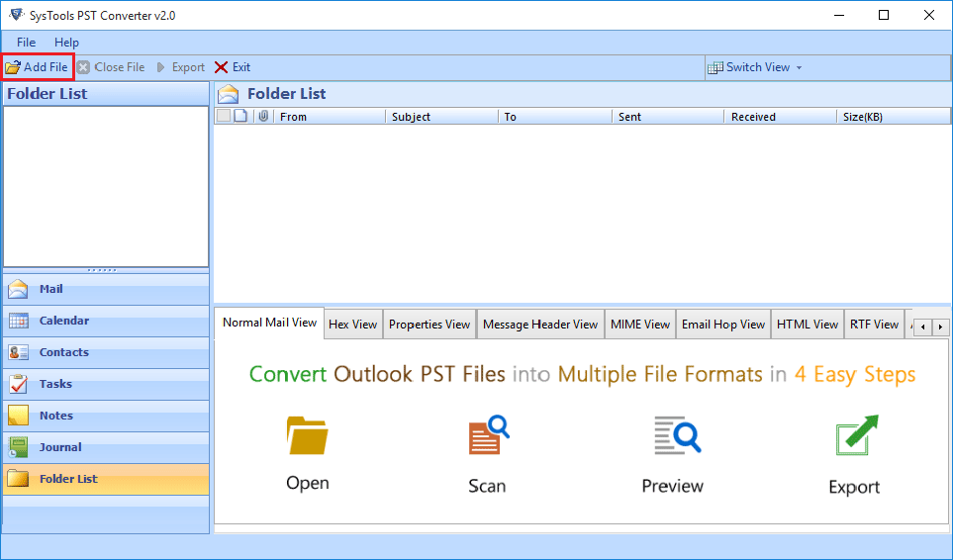Screen dimensions: 953x560
Task: Switch to Normal Mail View tab
Action: [269, 323]
